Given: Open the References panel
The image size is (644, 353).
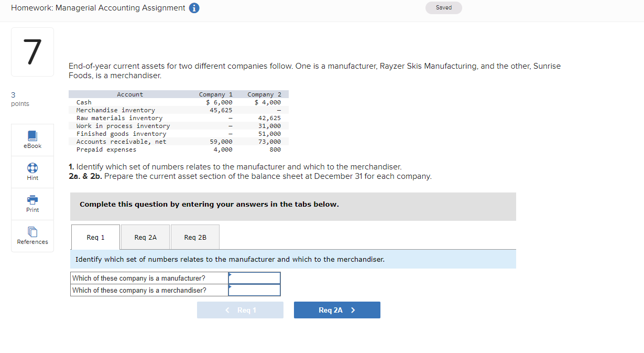Looking at the screenshot, I should point(32,236).
